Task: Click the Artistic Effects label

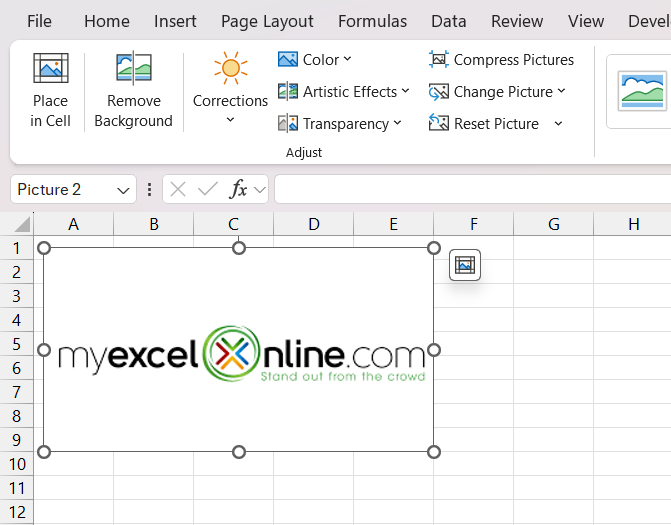Action: coord(350,92)
